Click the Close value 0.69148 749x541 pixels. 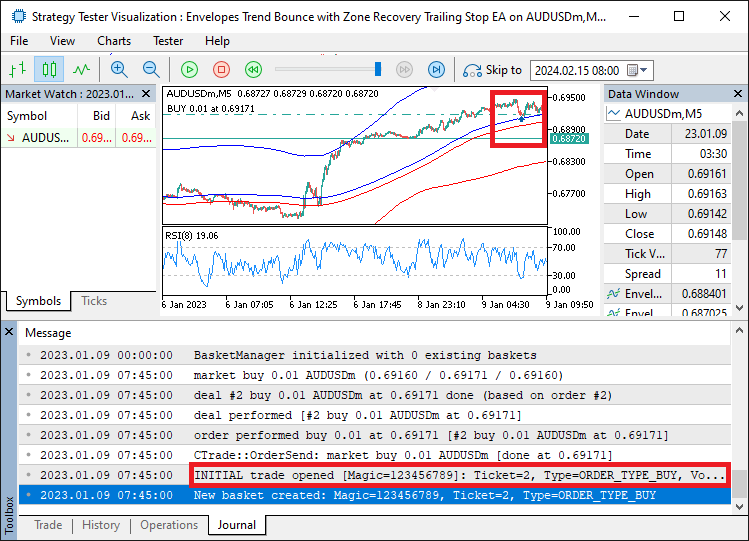(707, 234)
